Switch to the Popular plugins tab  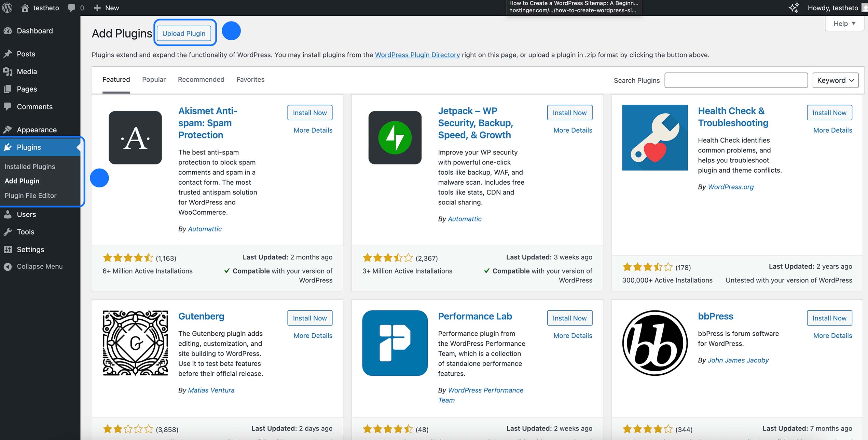click(x=154, y=80)
